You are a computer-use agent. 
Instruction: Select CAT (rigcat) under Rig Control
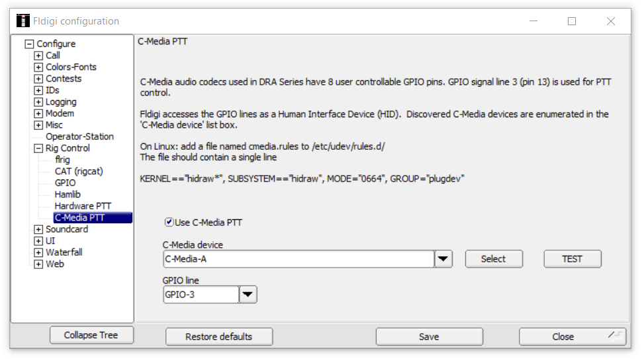click(79, 172)
